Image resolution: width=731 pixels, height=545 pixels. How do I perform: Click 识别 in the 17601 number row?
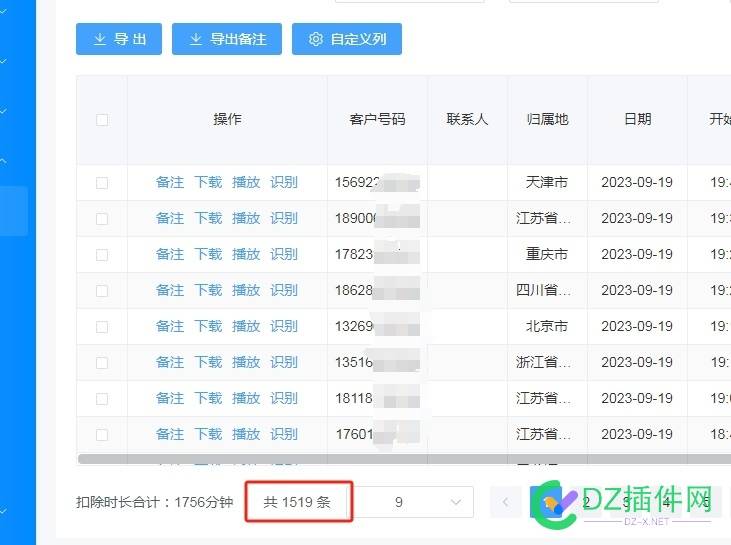pos(284,434)
